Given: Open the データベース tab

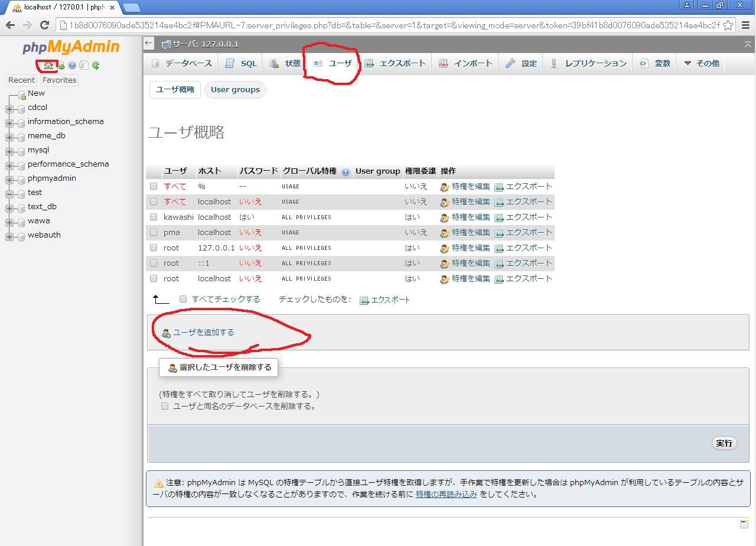Looking at the screenshot, I should point(181,63).
